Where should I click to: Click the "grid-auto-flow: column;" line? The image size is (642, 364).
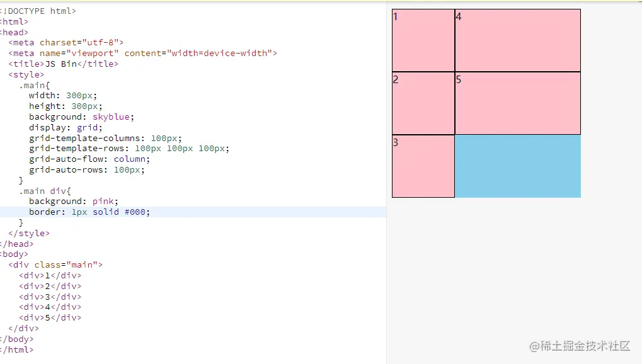[x=89, y=159]
